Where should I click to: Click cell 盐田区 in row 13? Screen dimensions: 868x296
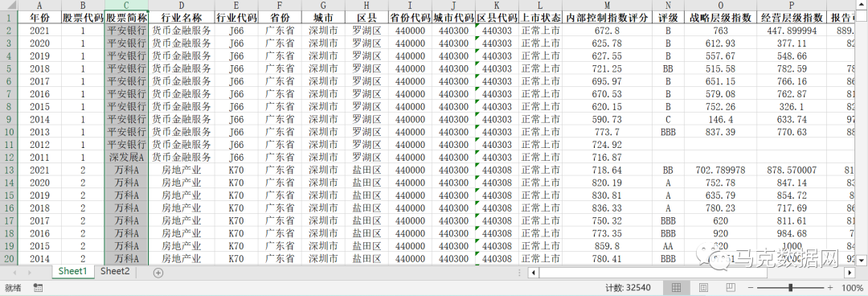pos(366,171)
